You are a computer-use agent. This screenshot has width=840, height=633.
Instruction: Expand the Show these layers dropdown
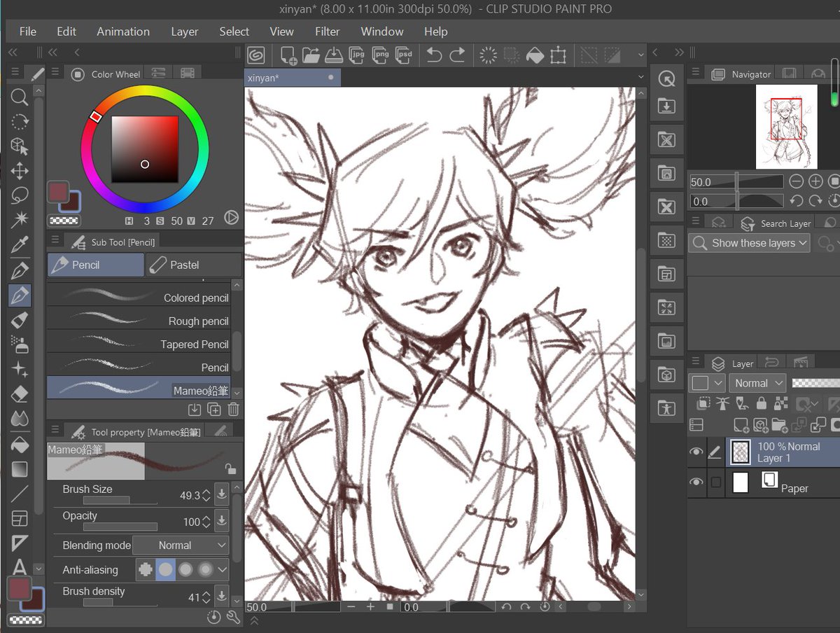749,243
